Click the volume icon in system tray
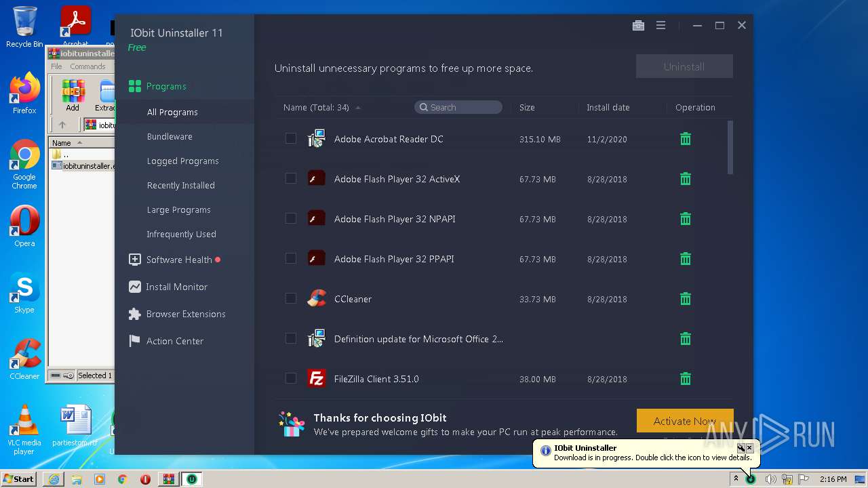 click(770, 479)
